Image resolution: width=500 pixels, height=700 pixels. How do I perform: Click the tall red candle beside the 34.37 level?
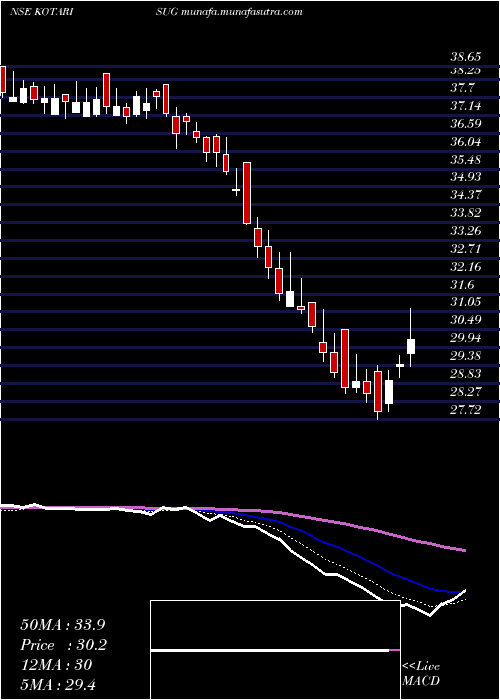[247, 193]
